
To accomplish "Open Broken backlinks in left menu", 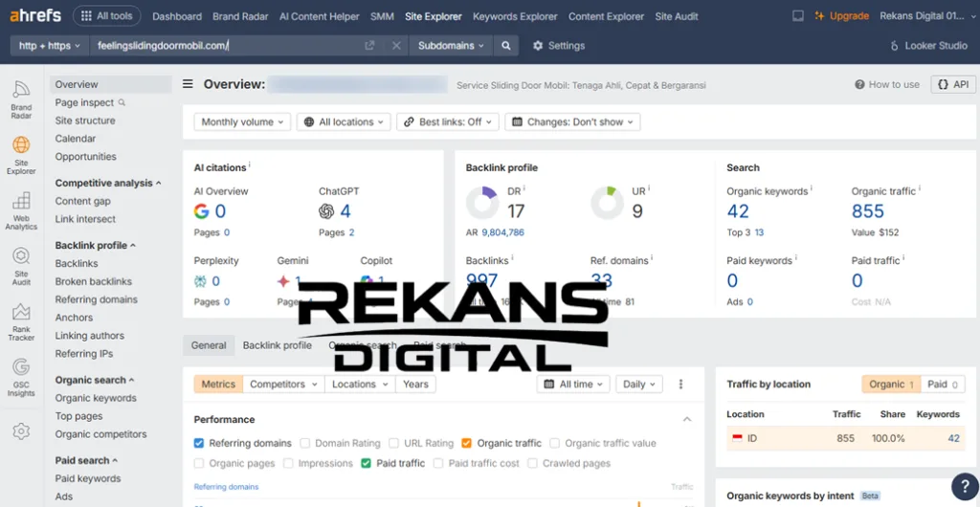I will [94, 281].
